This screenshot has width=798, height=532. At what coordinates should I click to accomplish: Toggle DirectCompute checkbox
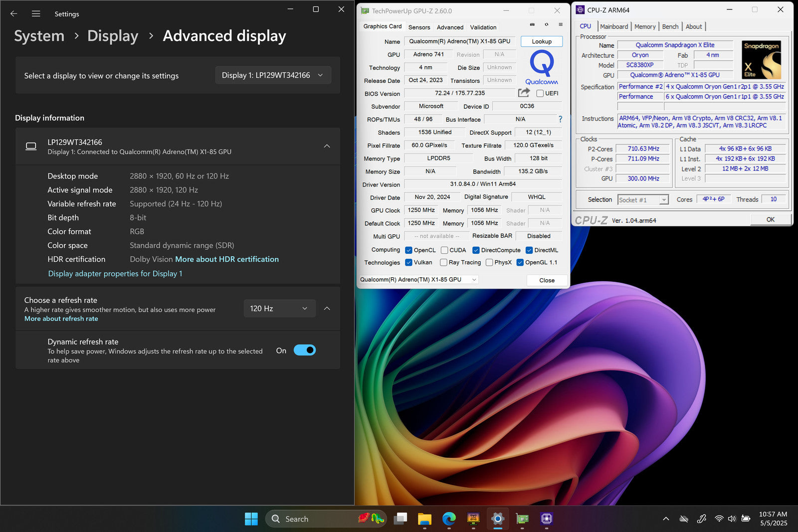click(x=476, y=250)
